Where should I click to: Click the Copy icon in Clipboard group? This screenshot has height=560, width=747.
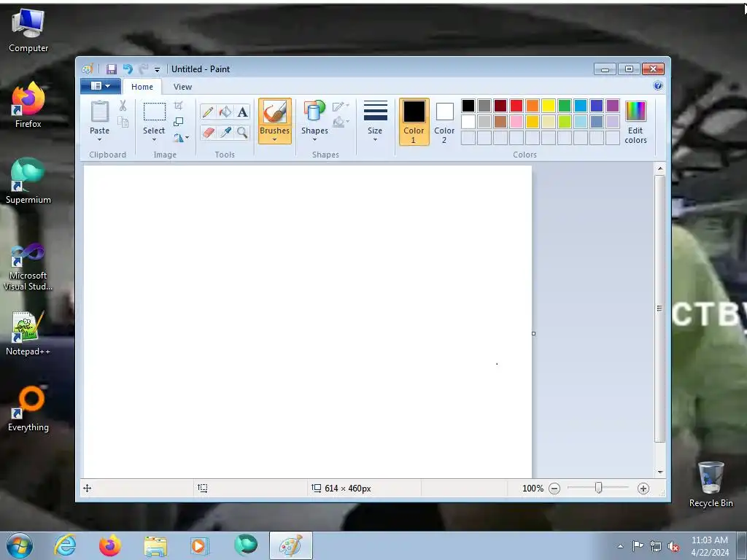click(x=123, y=122)
